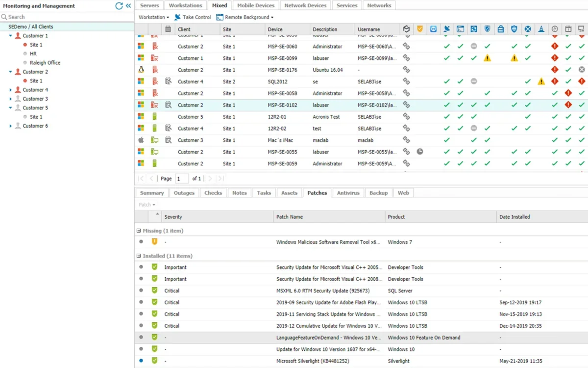Open the Workstation dropdown menu
Image resolution: width=588 pixels, height=368 pixels.
coord(153,17)
